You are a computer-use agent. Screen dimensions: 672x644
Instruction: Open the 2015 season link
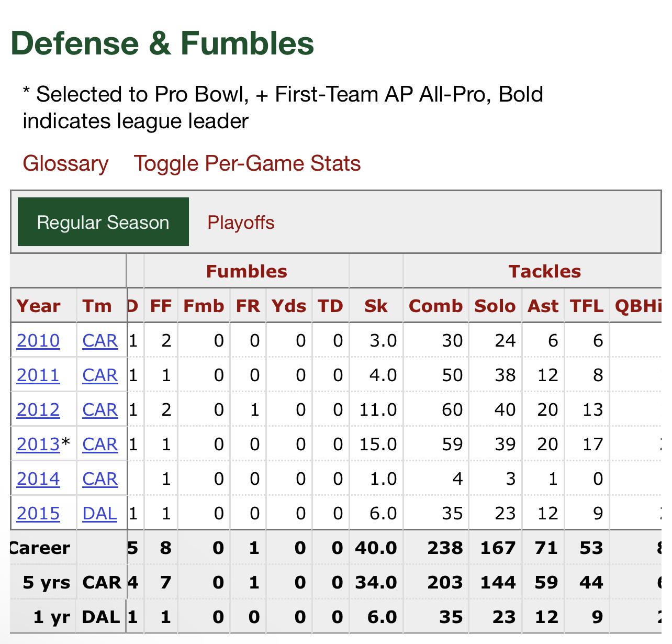38,514
